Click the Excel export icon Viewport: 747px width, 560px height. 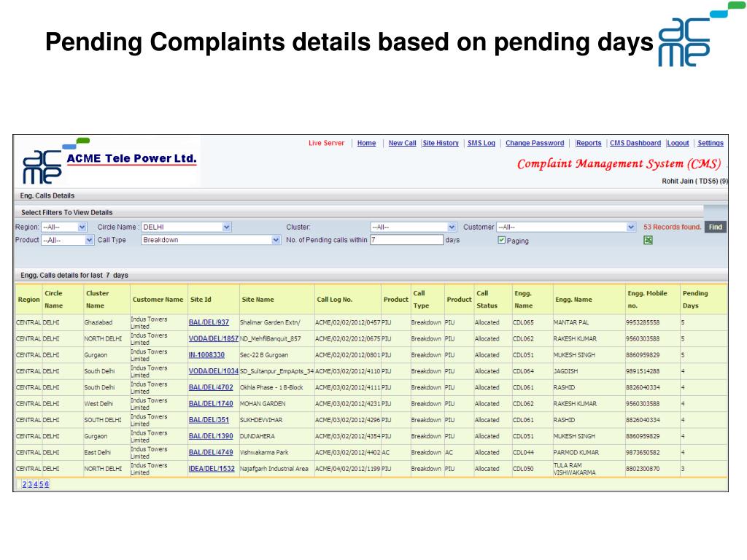(x=648, y=240)
